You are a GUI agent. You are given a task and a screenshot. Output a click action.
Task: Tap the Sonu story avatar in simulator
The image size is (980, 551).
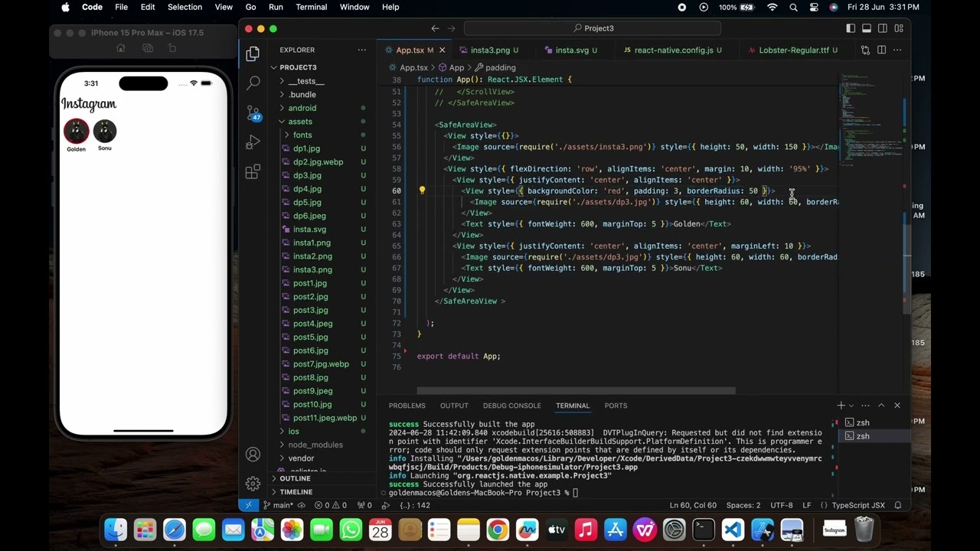pos(105,131)
